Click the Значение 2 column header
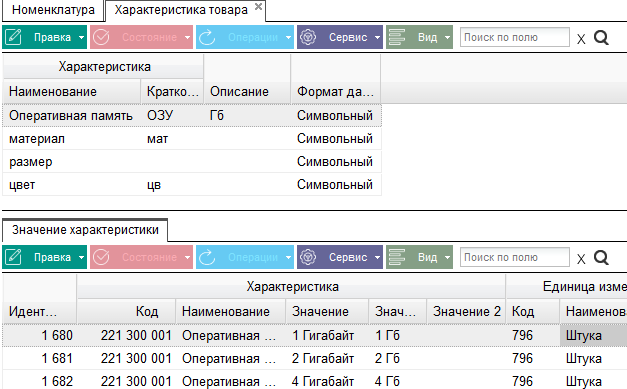This screenshot has width=627, height=389. point(466,311)
